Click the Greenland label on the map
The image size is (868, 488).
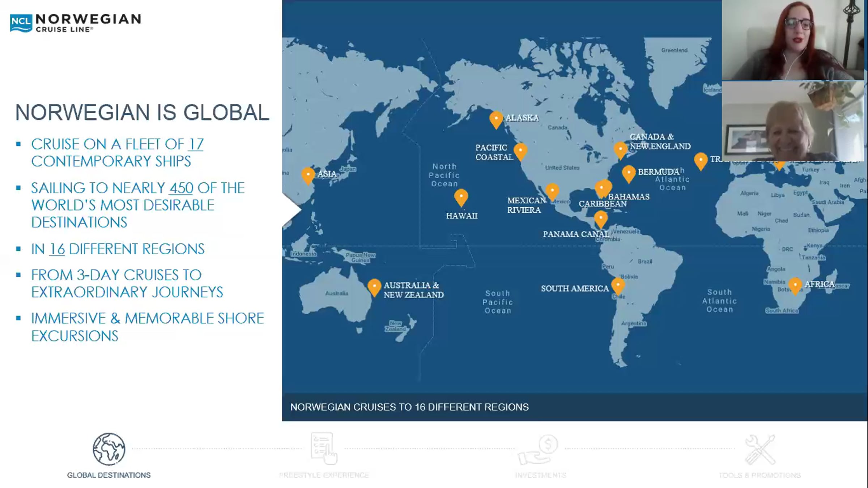[675, 50]
